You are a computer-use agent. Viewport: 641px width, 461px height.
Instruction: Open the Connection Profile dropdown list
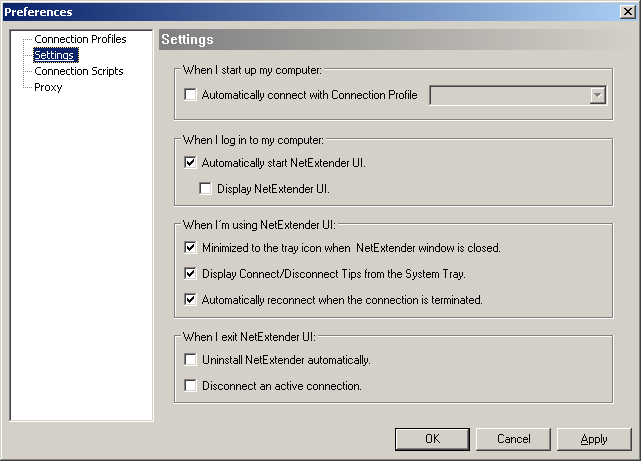[x=598, y=96]
